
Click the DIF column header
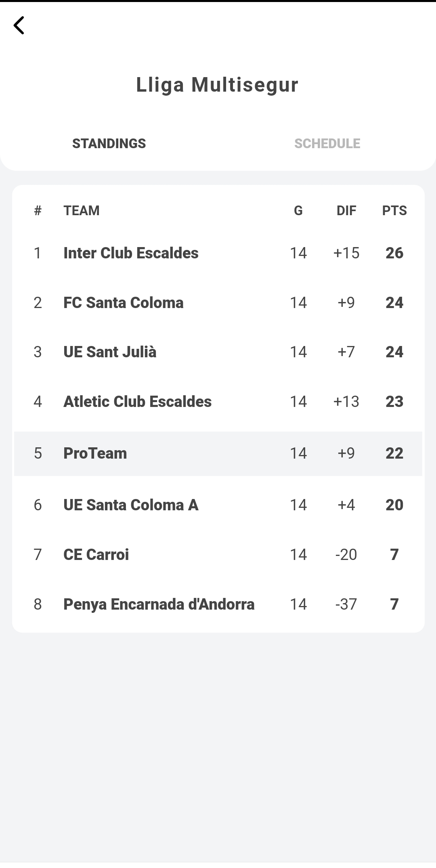click(x=346, y=211)
